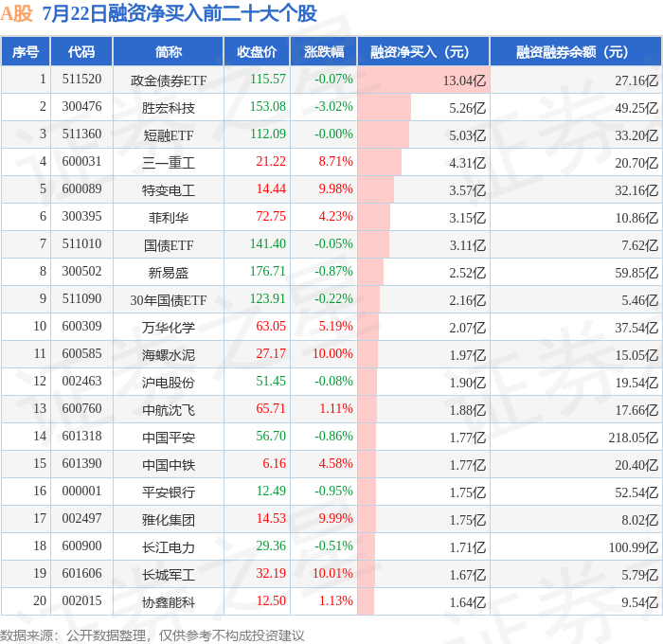
Task: Click balance value 27.16亿
Action: (x=636, y=80)
